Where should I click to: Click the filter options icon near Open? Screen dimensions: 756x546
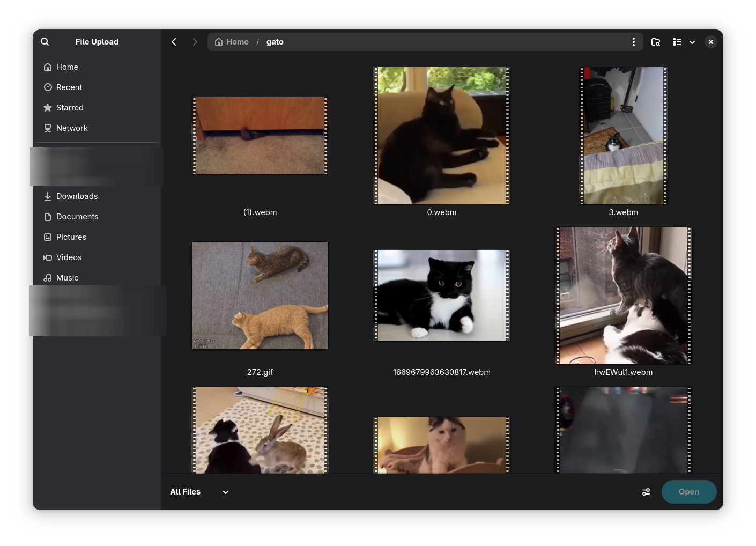click(x=646, y=492)
